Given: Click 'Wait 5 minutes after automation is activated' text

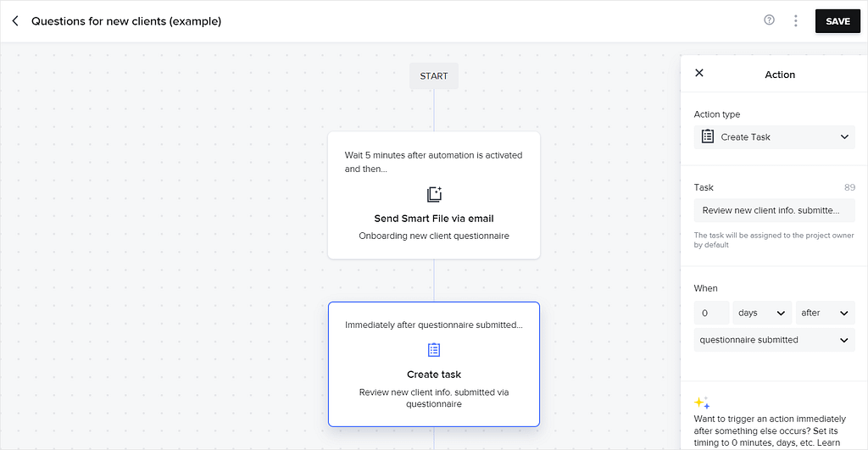Looking at the screenshot, I should (433, 155).
